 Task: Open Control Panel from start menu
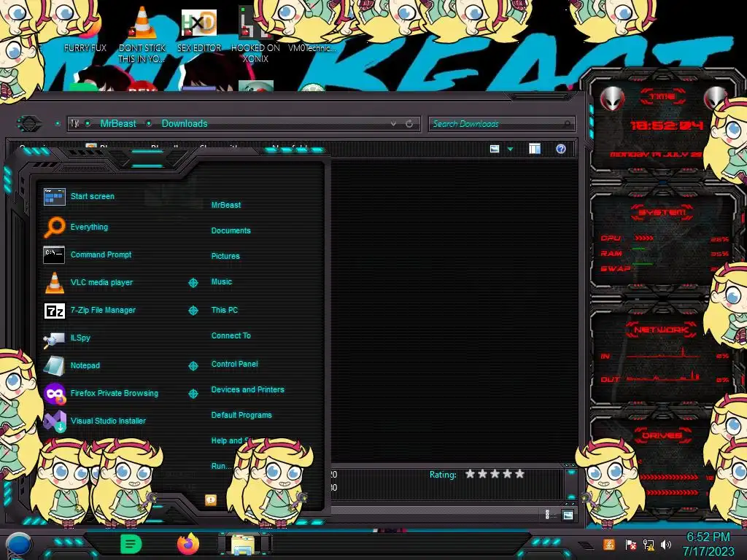pyautogui.click(x=234, y=364)
